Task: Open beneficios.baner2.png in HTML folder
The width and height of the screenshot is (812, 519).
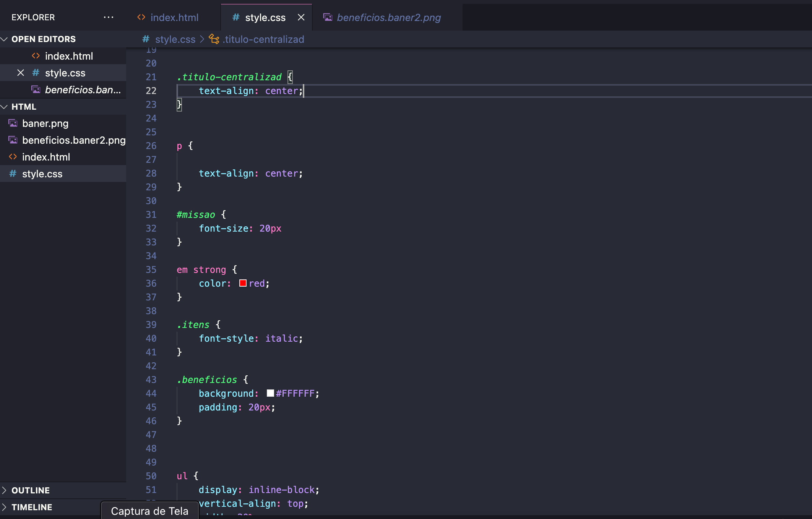Action: pos(63,140)
